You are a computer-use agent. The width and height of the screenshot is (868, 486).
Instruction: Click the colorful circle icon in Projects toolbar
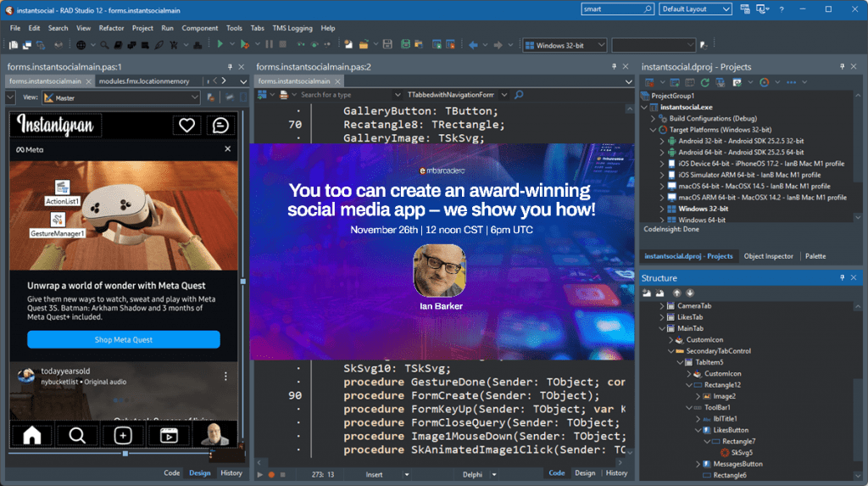[764, 82]
